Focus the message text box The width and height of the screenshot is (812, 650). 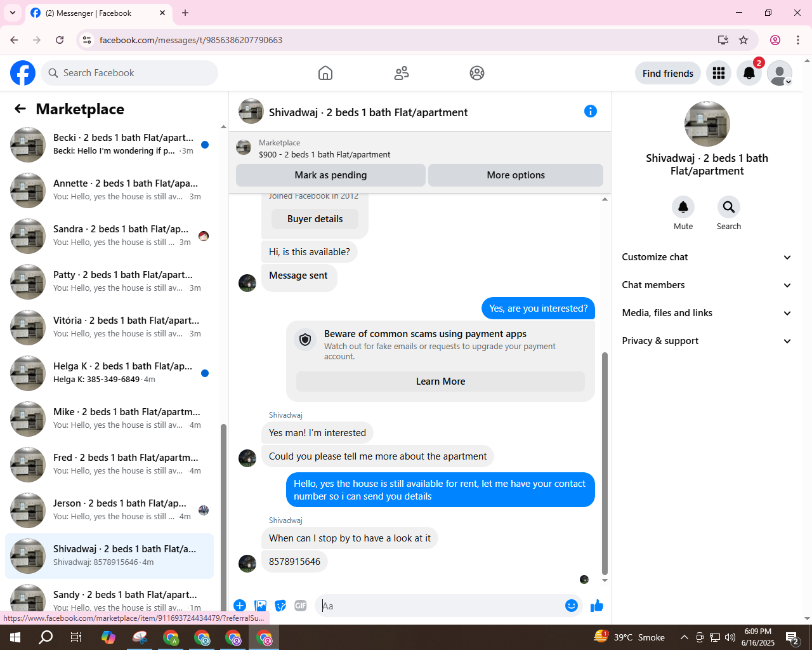tap(442, 606)
